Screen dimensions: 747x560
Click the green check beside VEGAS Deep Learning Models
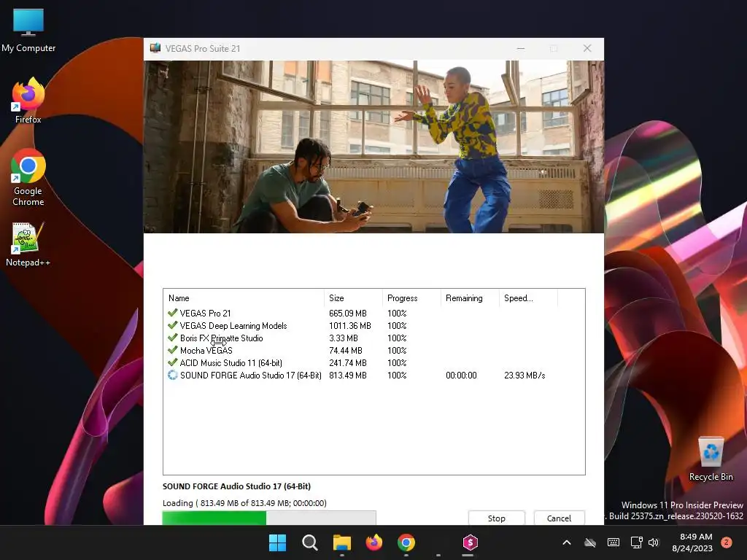172,325
